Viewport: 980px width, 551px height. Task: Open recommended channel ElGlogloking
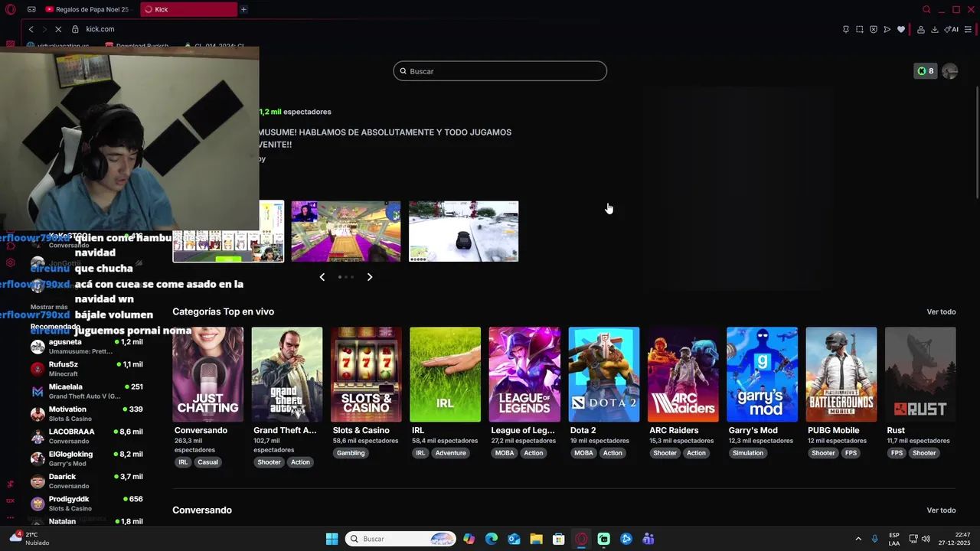click(87, 458)
